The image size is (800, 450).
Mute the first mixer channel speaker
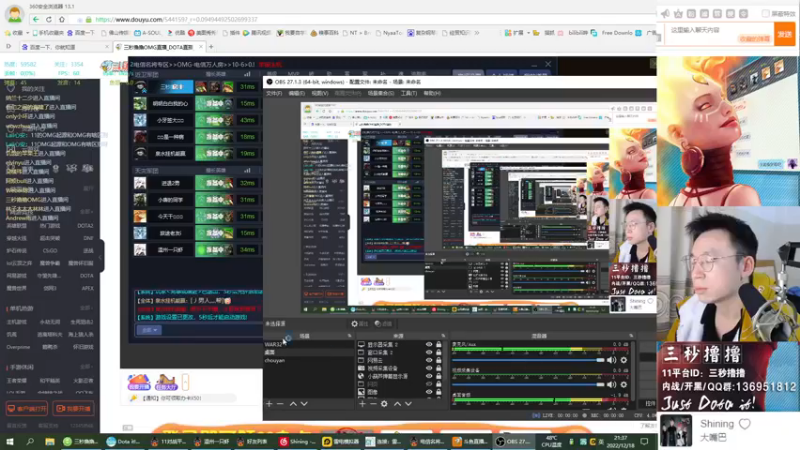(x=611, y=360)
